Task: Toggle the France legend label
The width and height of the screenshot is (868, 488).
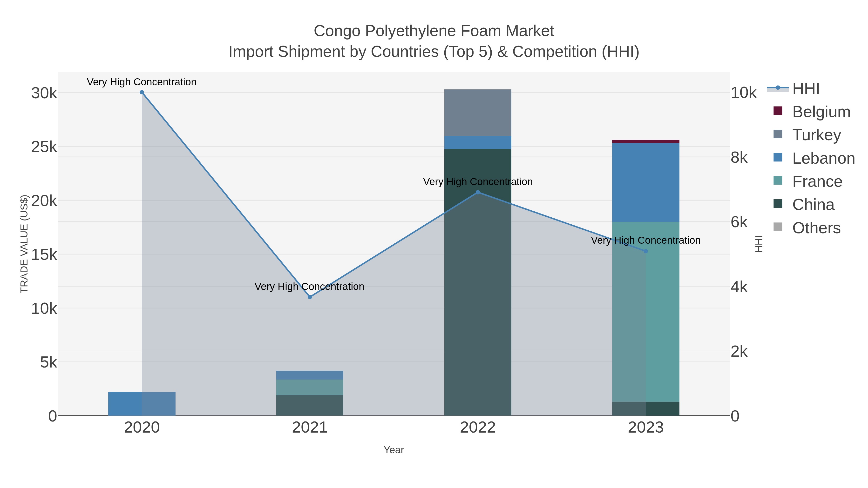Action: (x=817, y=181)
